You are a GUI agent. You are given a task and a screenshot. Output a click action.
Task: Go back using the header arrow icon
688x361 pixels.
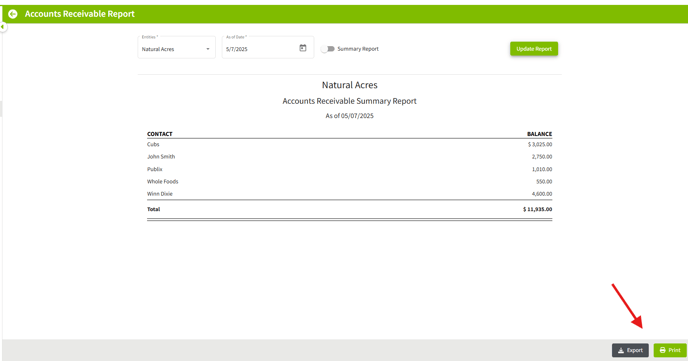(13, 14)
